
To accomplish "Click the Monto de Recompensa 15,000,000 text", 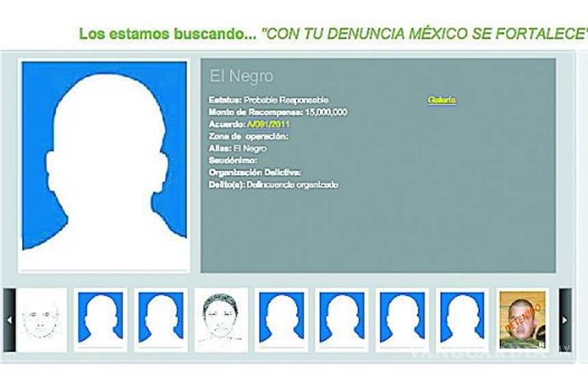I will [x=278, y=112].
